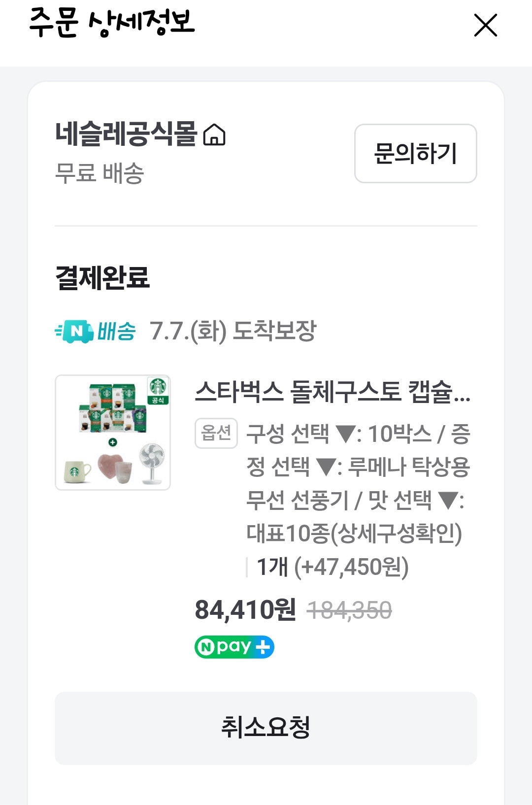Open the store home icon next to 네슬레공식몰
Viewport: 532px width, 805px height.
pos(214,134)
